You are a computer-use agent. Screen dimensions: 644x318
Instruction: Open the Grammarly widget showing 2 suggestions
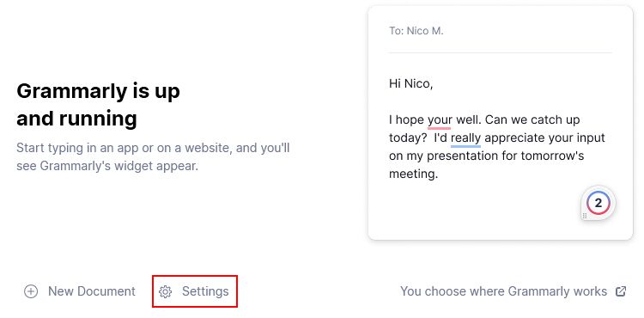point(598,203)
